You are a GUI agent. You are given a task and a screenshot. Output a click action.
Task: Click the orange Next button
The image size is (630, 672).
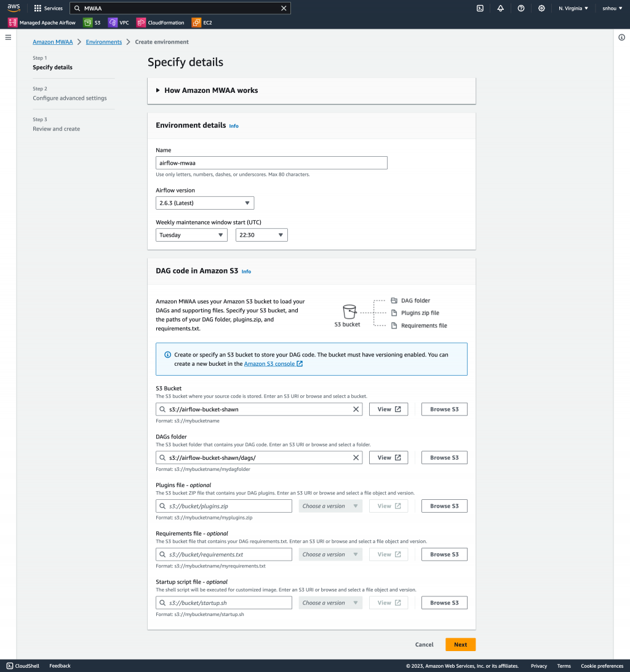[461, 644]
